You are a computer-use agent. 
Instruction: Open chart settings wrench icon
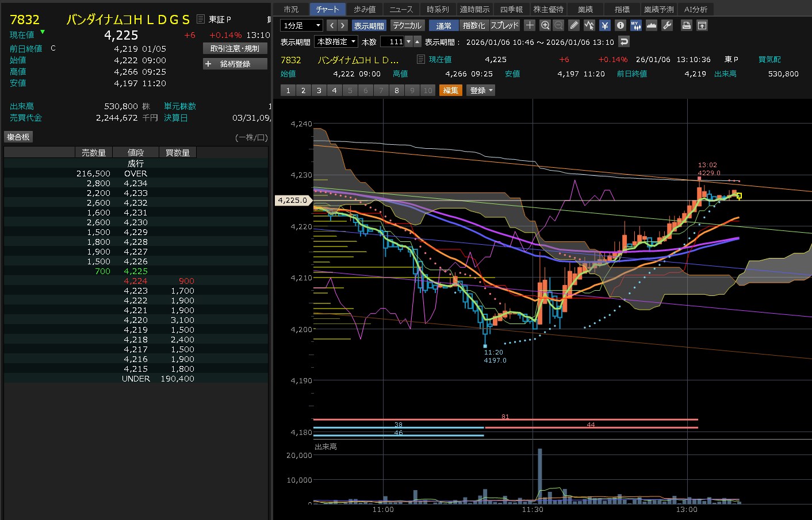(667, 25)
